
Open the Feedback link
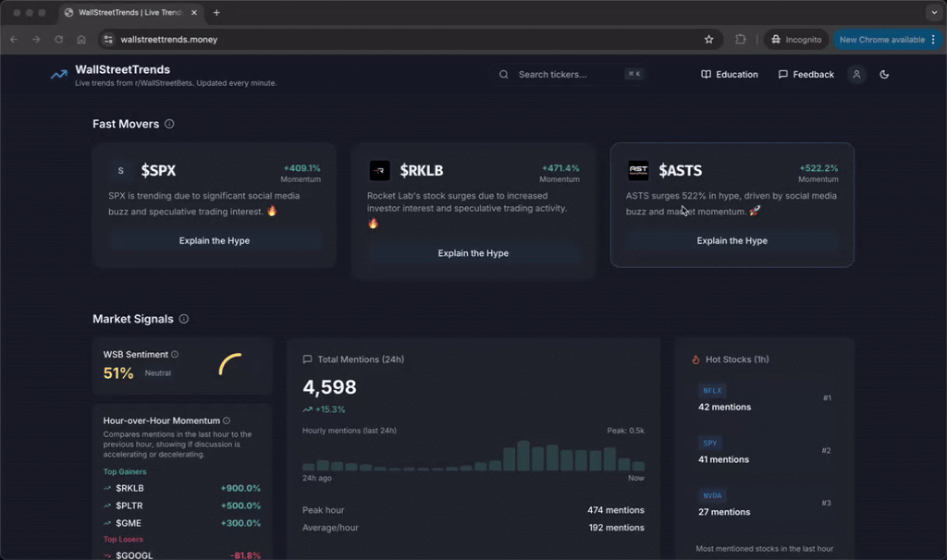(x=806, y=74)
